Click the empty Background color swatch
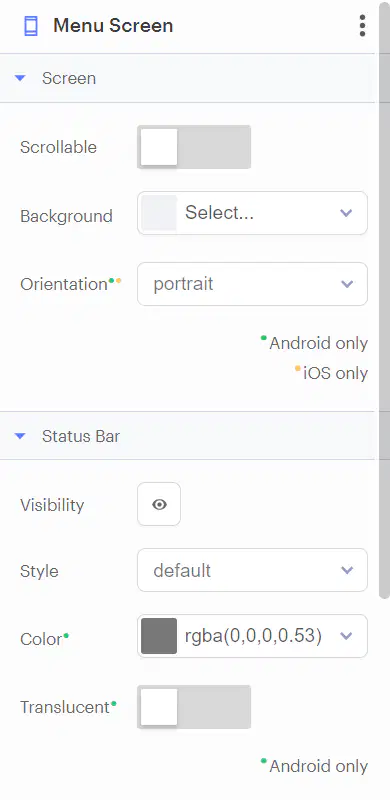The height and width of the screenshot is (800, 390). coord(159,213)
